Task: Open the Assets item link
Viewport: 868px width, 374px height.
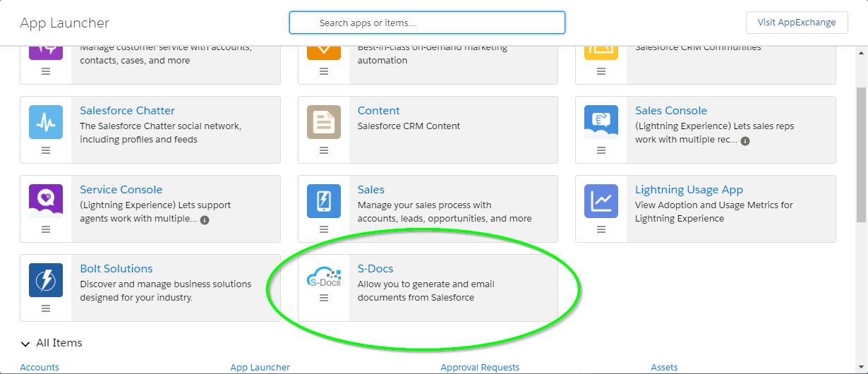Action: coord(664,368)
